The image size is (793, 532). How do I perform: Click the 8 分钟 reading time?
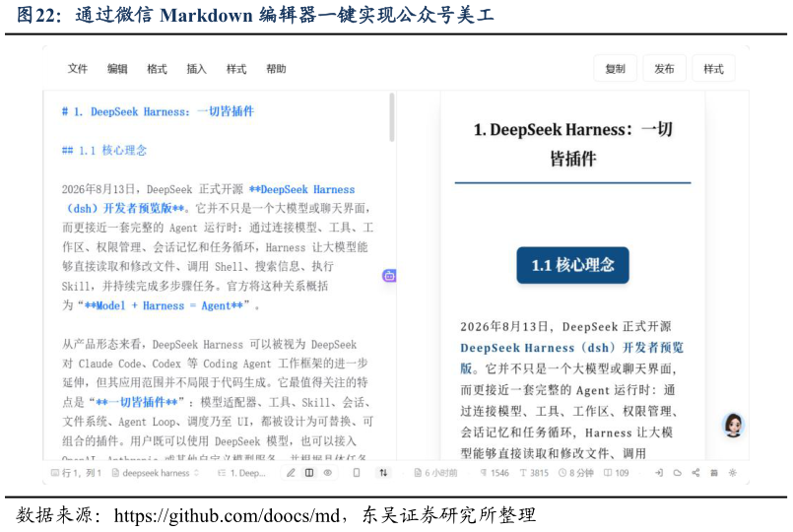576,473
